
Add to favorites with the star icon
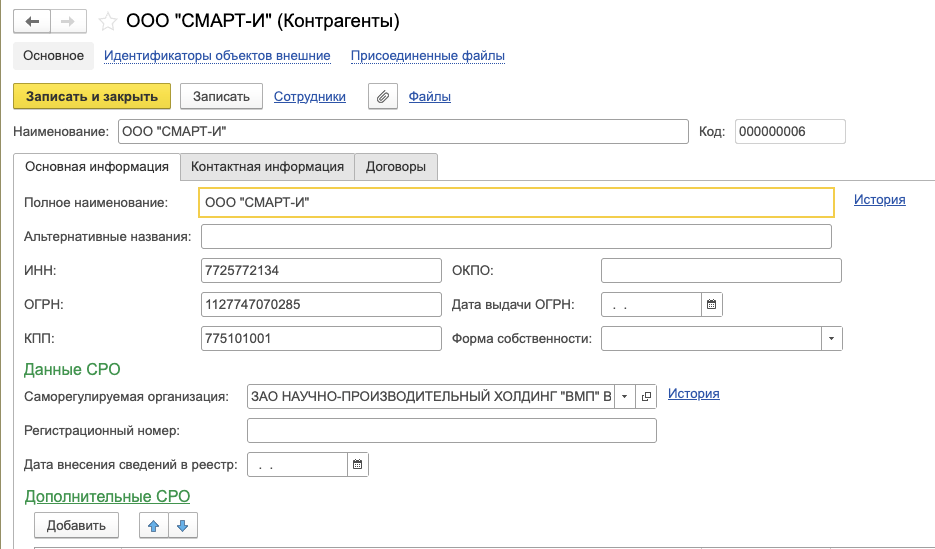(x=107, y=22)
